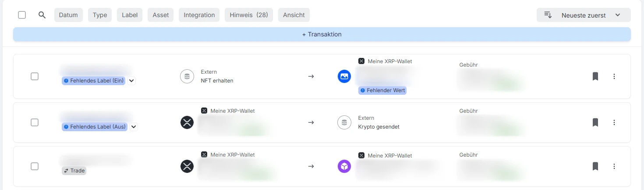Open the Type filter

pyautogui.click(x=100, y=15)
